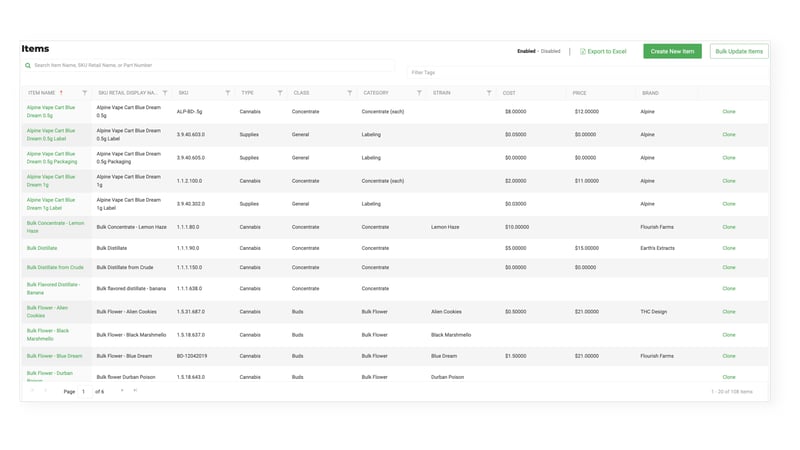Image resolution: width=800 pixels, height=450 pixels.
Task: Focus the item name search field
Action: [x=209, y=65]
